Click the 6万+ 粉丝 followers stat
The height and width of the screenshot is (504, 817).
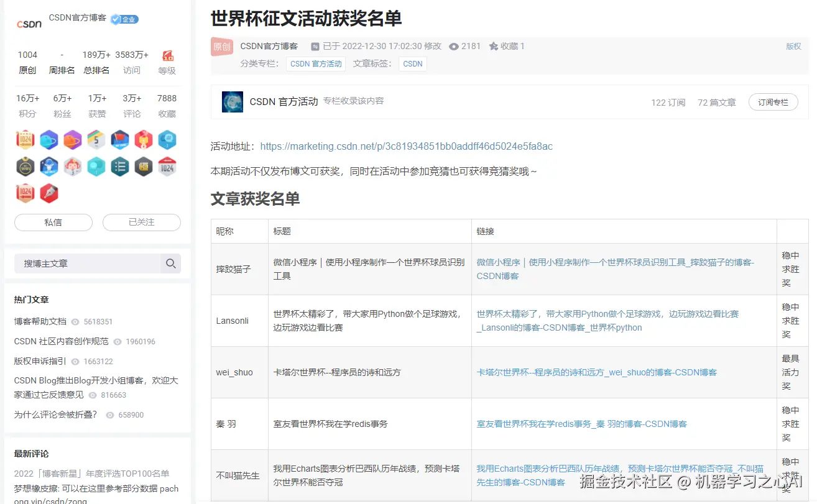tap(62, 106)
